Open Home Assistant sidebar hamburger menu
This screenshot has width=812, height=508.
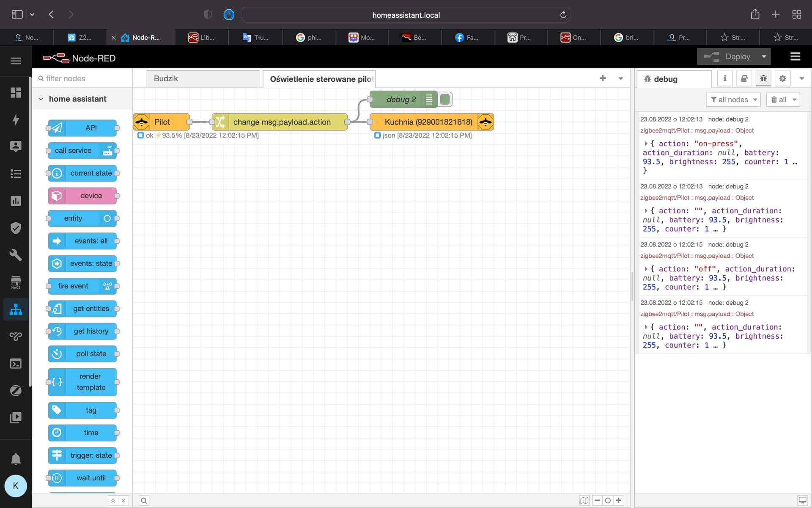(16, 61)
